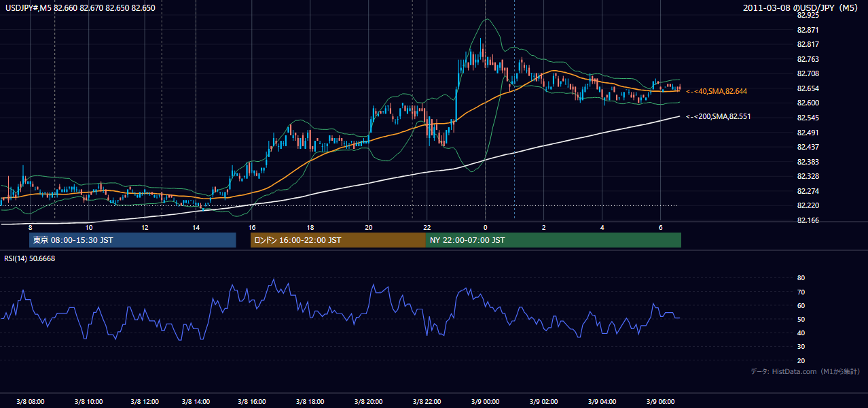Click the 3/9 02:00 time label
Image resolution: width=868 pixels, height=408 pixels.
pos(543,402)
